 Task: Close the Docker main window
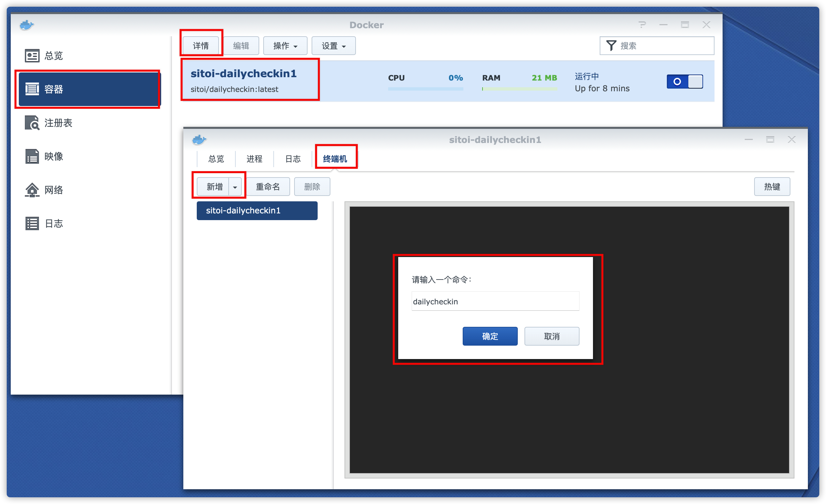tap(706, 25)
